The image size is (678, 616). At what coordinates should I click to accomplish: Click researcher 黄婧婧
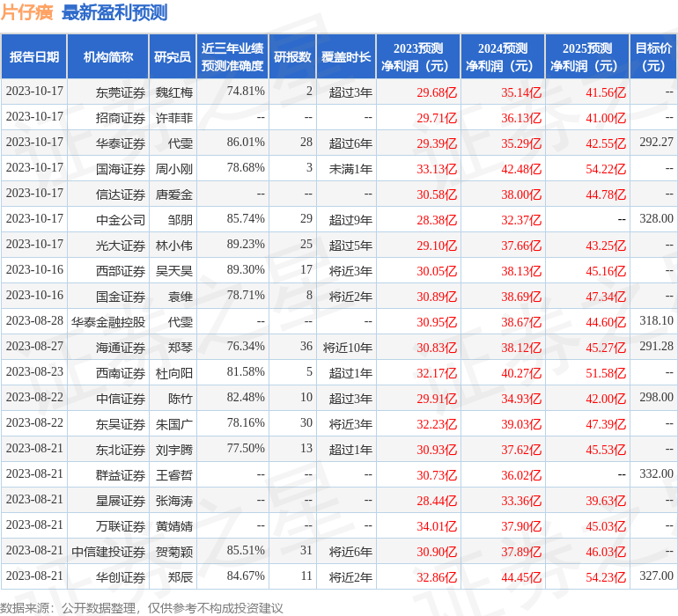coord(173,526)
